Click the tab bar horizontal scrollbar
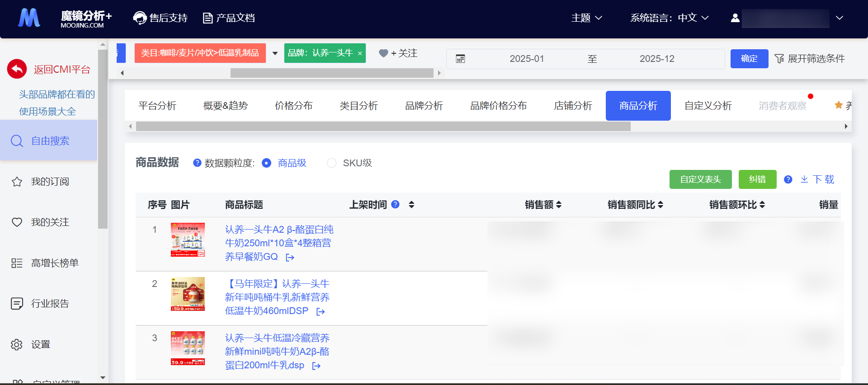This screenshot has width=868, height=385. coord(383,127)
